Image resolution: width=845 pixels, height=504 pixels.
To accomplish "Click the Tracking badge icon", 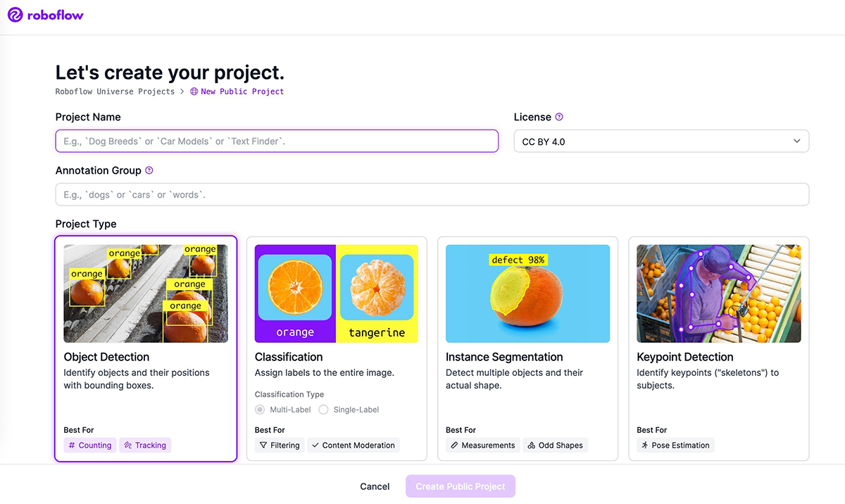I will [127, 445].
